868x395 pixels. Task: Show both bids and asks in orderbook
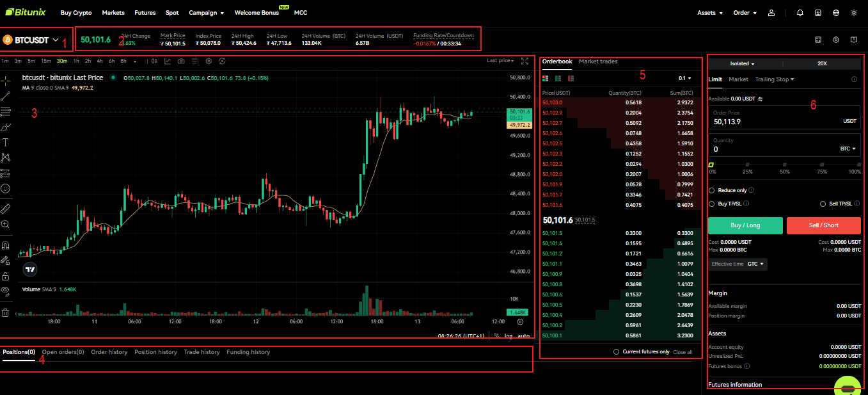point(546,79)
